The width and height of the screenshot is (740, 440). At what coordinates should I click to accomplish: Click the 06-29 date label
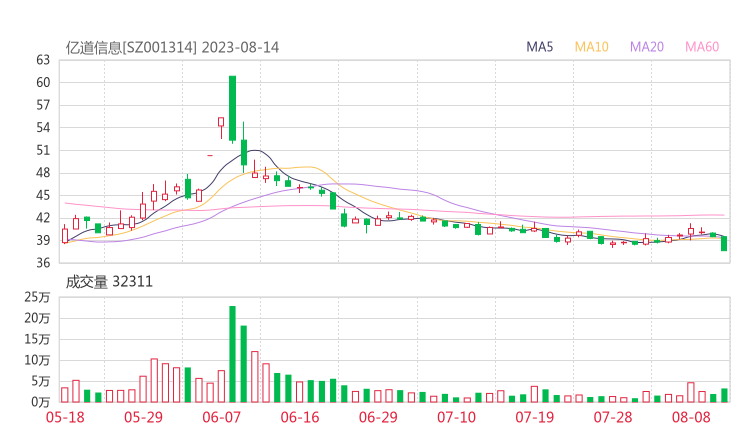click(x=378, y=416)
